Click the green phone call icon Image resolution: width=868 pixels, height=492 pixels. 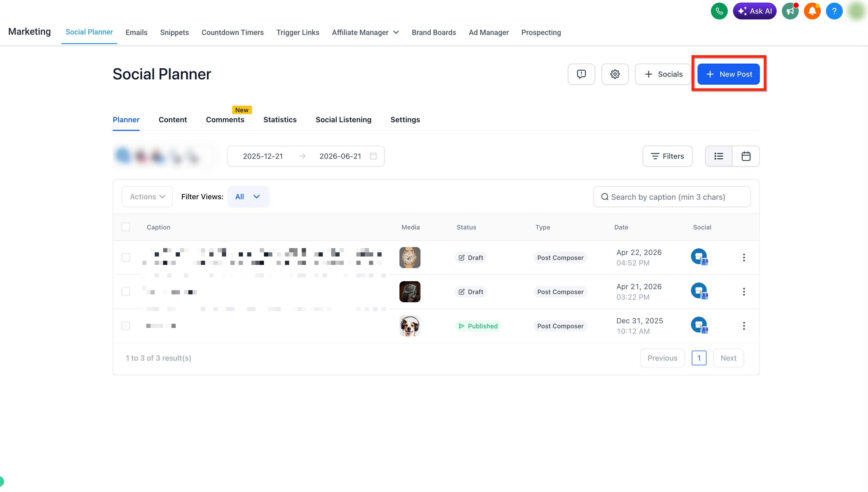(719, 11)
